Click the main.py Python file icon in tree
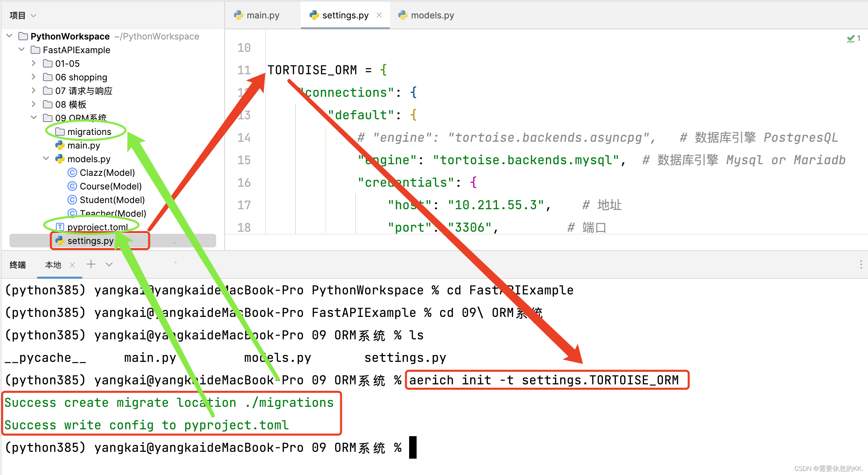The height and width of the screenshot is (475, 868). [60, 145]
